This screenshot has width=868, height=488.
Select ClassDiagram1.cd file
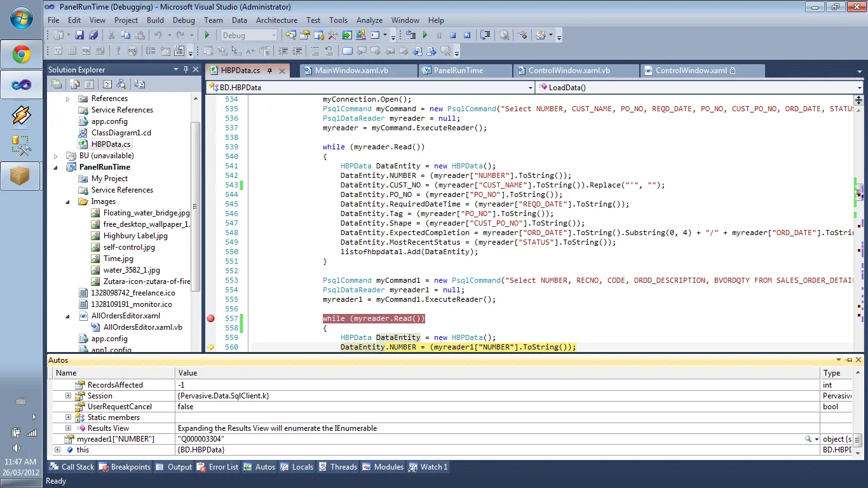coord(121,133)
